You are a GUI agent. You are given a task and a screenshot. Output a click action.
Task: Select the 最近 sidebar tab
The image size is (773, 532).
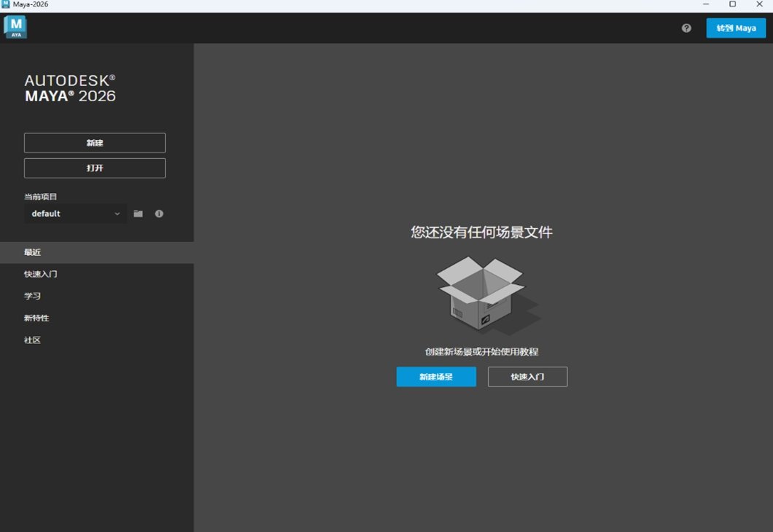[96, 252]
